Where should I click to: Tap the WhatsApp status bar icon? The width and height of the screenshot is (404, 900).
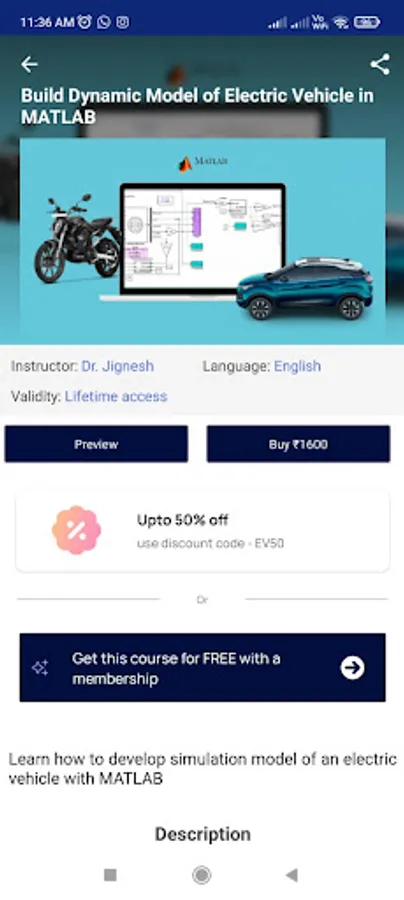[104, 22]
